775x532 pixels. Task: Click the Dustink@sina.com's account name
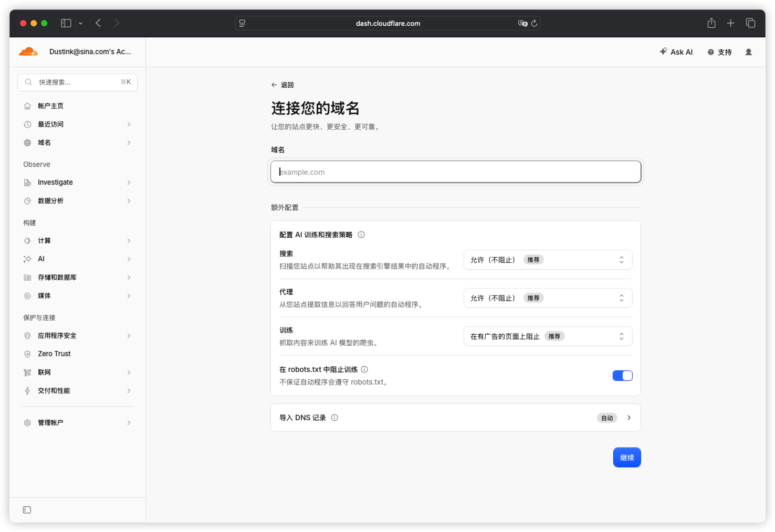pos(90,51)
